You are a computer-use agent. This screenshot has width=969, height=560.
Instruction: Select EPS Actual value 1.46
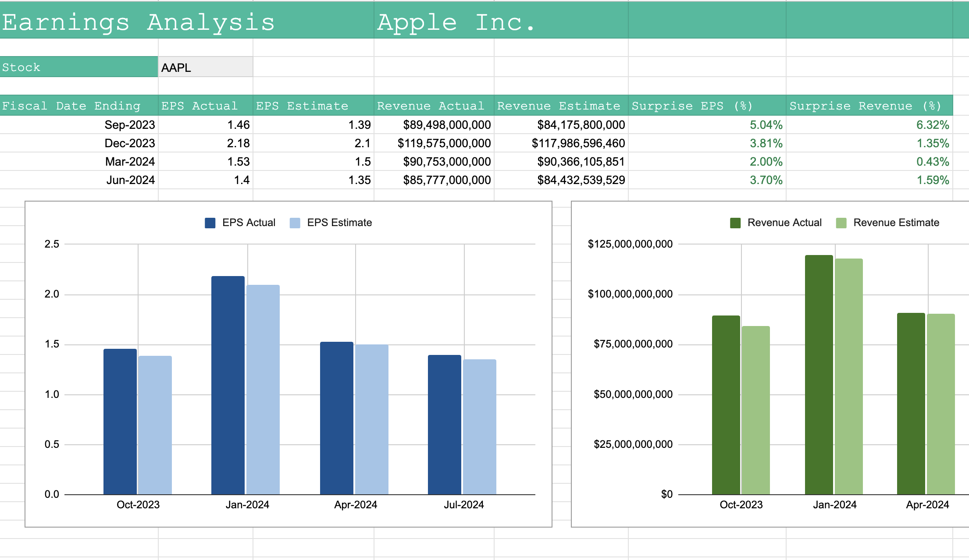pyautogui.click(x=205, y=125)
